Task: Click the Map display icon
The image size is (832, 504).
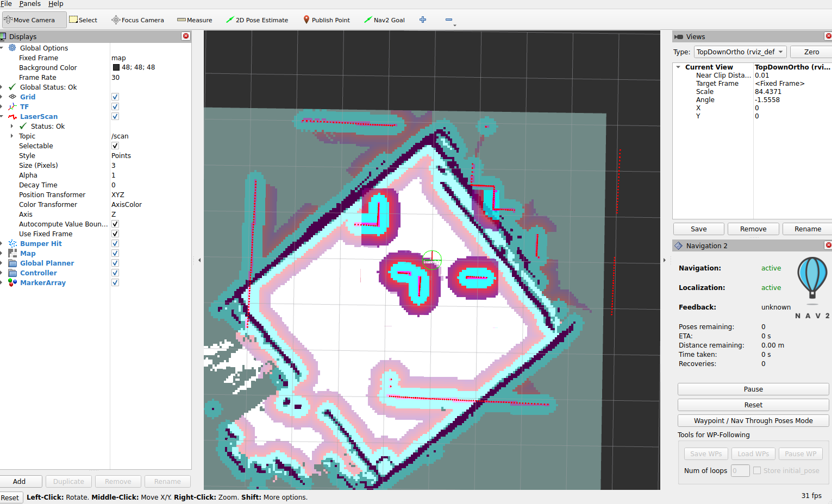Action: tap(12, 253)
